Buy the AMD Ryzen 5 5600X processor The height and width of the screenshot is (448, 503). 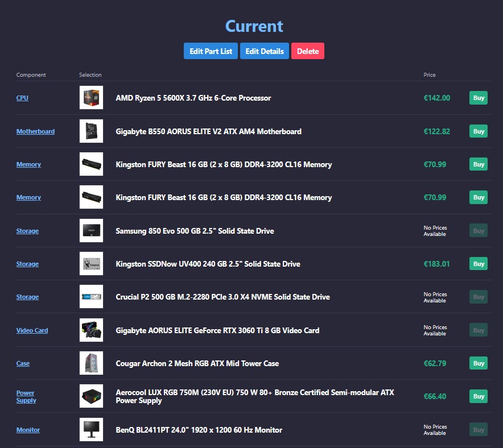(x=479, y=98)
